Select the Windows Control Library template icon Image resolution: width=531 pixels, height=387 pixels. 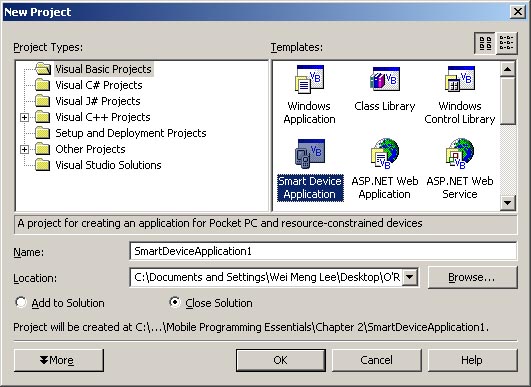460,79
